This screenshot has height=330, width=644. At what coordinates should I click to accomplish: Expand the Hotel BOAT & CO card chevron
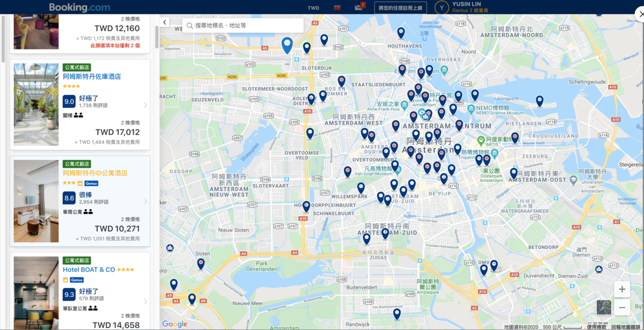pyautogui.click(x=145, y=302)
